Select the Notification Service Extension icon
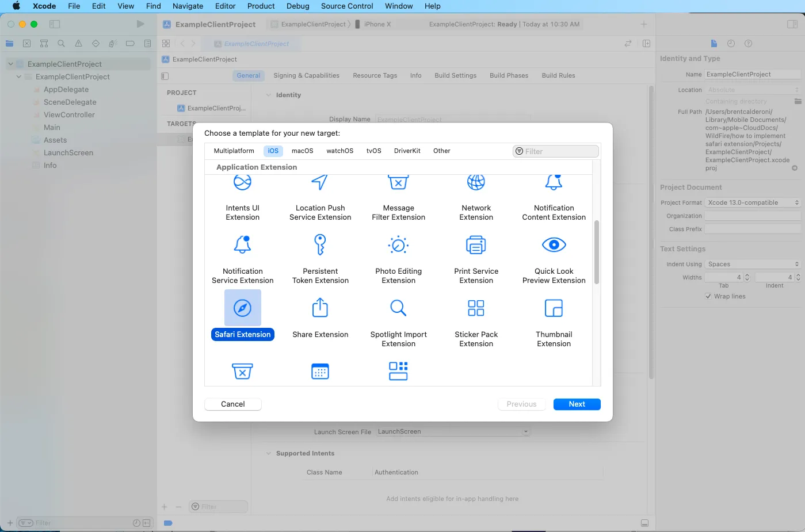This screenshot has height=532, width=805. pyautogui.click(x=242, y=244)
